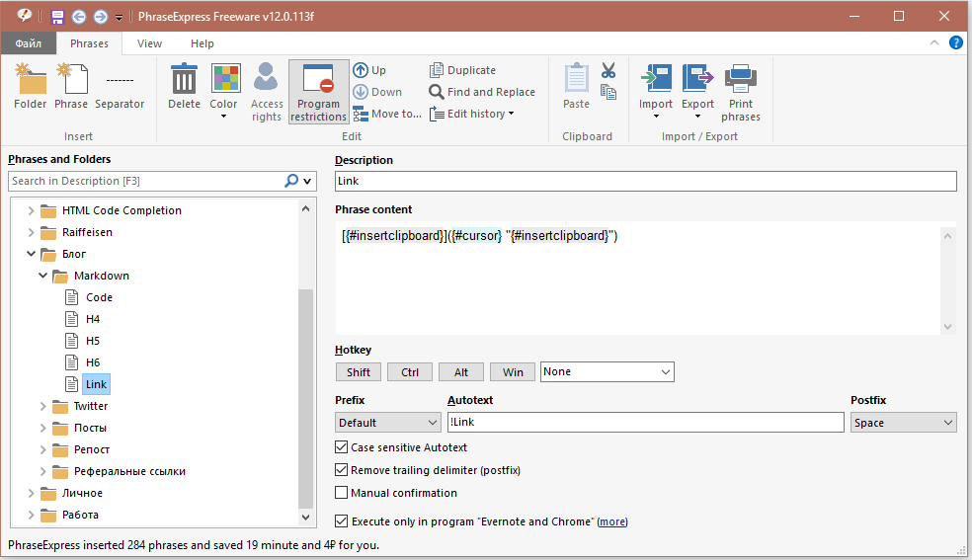Screen dimensions: 972x560
Task: Insert a new Folder
Action: click(x=30, y=87)
